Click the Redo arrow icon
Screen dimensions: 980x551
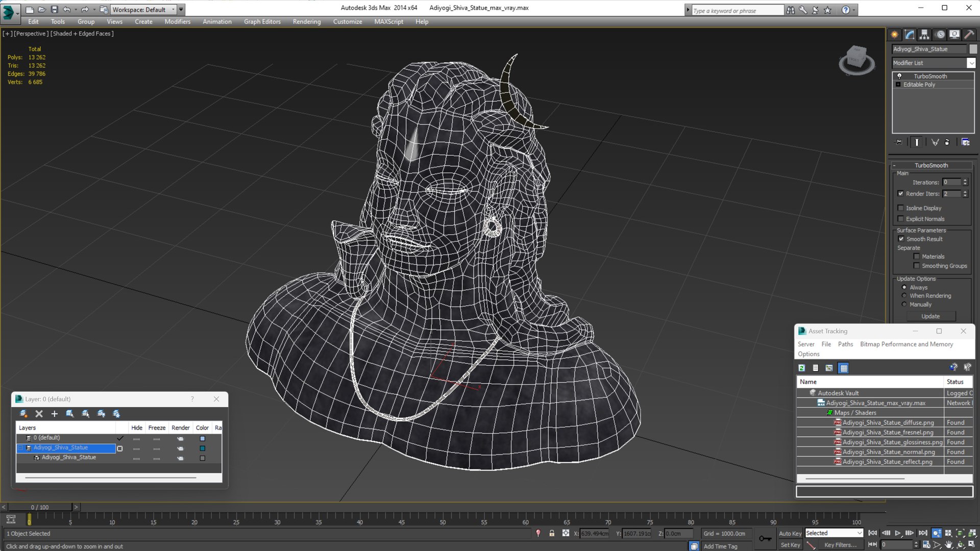tap(85, 9)
